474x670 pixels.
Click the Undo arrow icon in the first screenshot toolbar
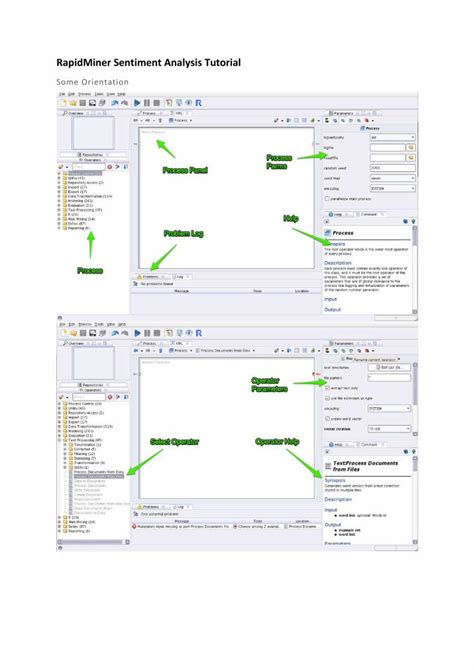pos(115,103)
